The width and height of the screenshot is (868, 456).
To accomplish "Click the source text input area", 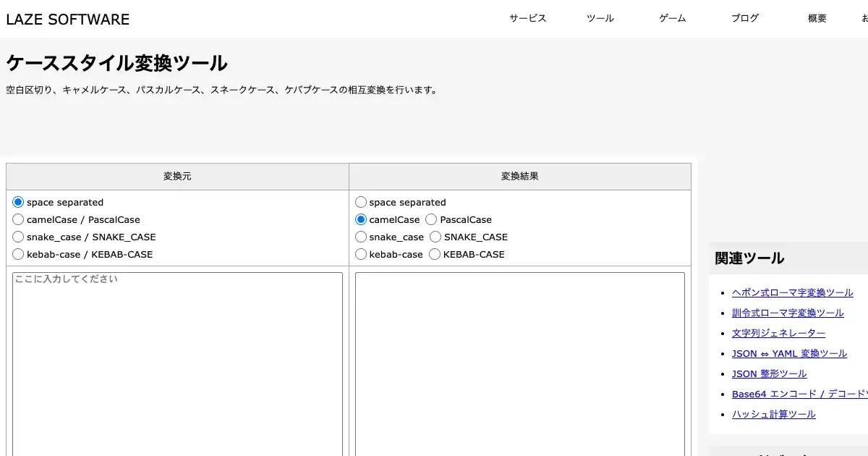I will pyautogui.click(x=177, y=362).
